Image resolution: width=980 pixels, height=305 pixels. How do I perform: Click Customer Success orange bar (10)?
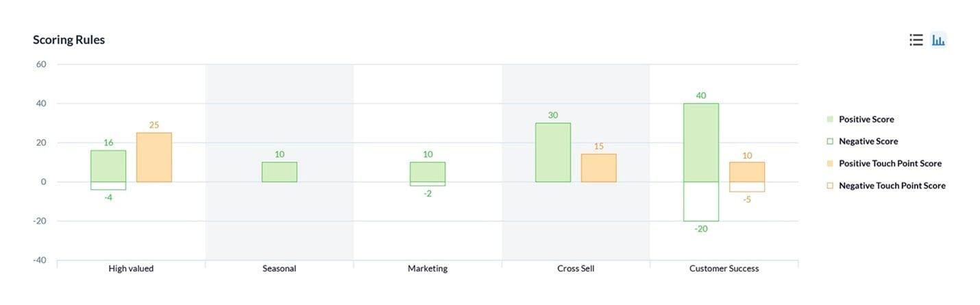point(747,172)
